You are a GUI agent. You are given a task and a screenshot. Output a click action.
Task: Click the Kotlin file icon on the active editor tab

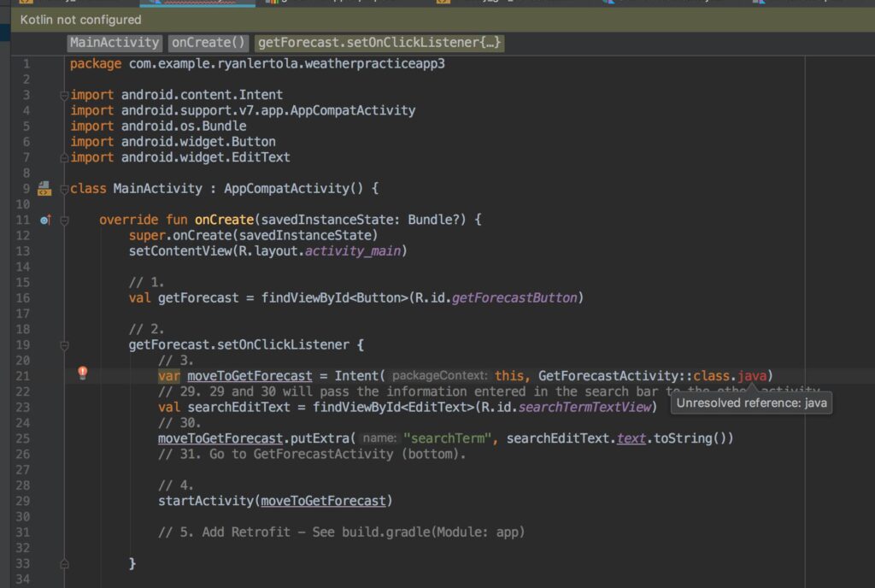coord(157,3)
